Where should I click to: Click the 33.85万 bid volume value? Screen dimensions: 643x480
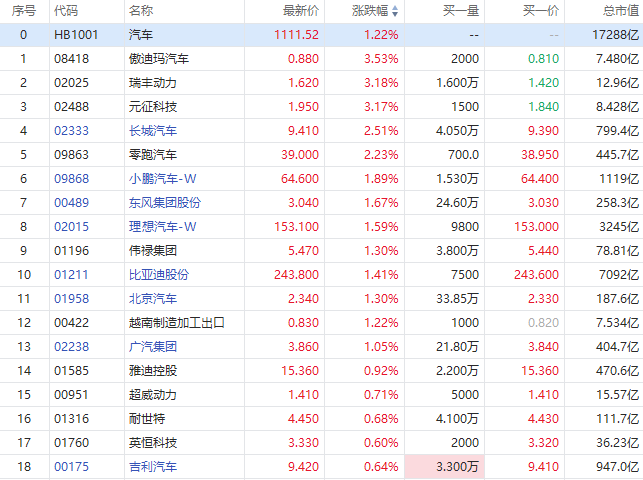pos(457,298)
